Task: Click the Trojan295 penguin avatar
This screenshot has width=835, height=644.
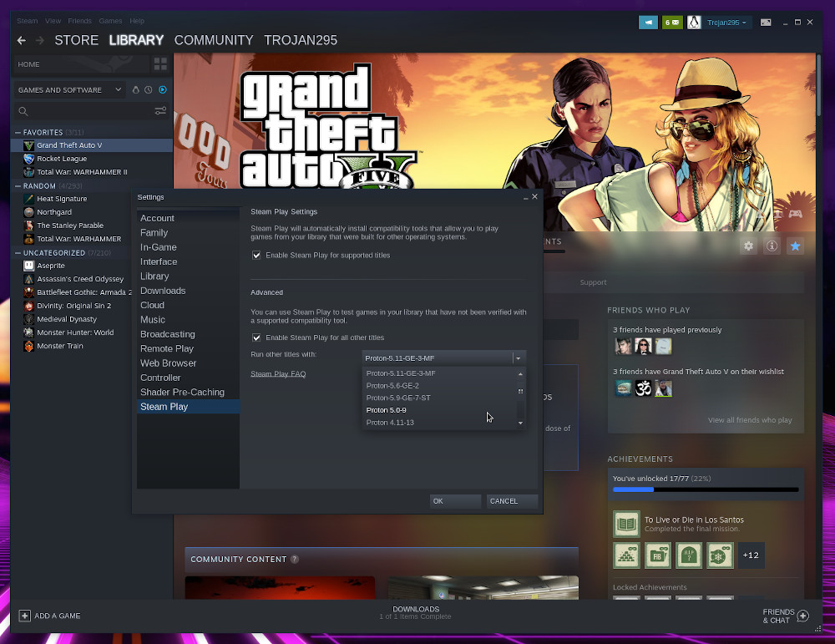Action: tap(693, 23)
